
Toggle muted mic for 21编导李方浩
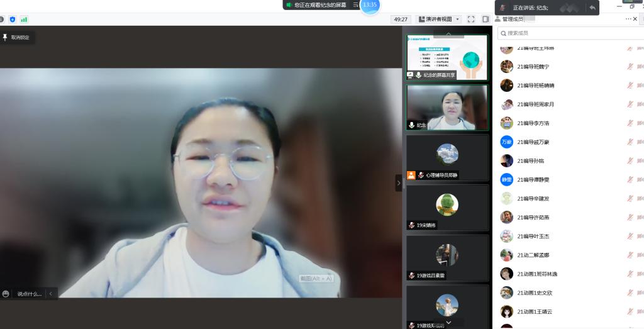630,123
